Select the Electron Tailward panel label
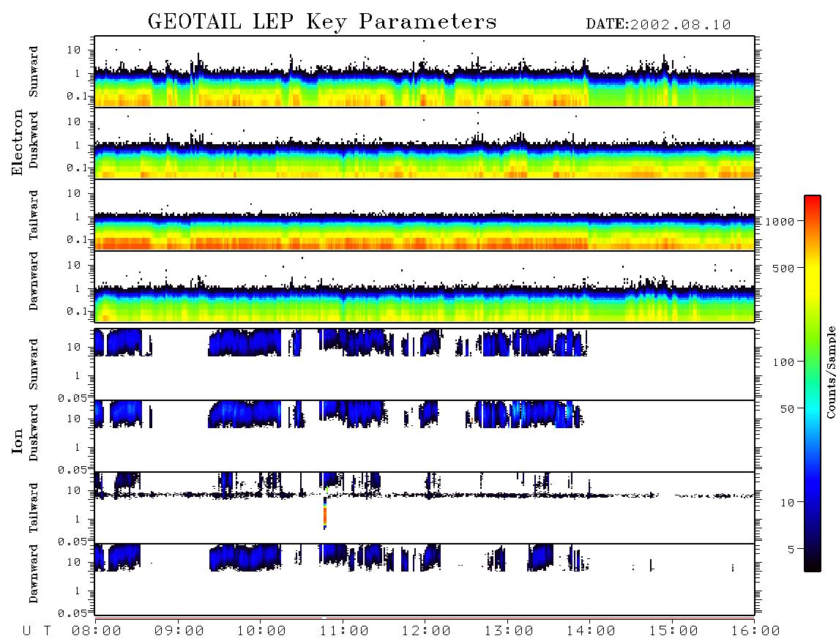 (34, 215)
